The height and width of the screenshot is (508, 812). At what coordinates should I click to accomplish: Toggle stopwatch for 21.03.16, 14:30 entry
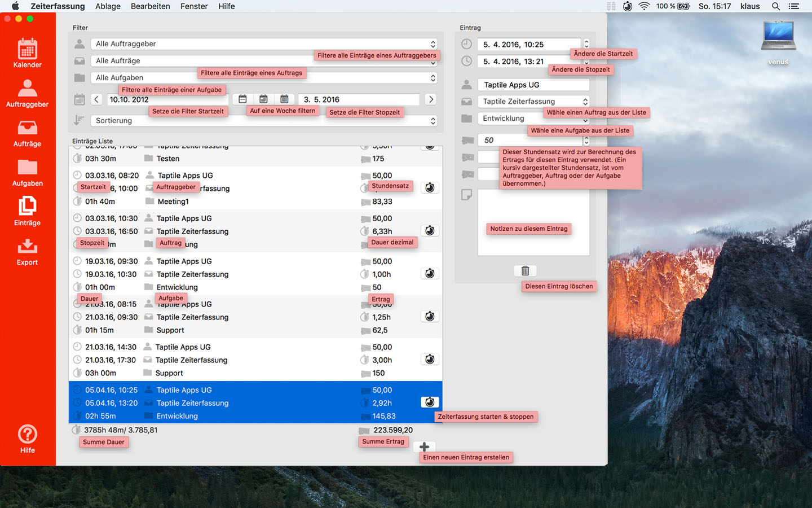(x=430, y=360)
